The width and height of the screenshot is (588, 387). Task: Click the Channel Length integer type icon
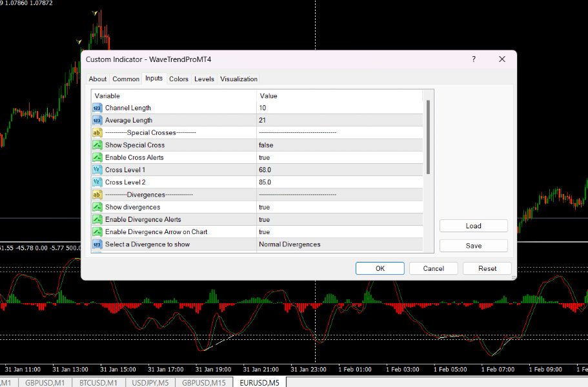point(97,108)
